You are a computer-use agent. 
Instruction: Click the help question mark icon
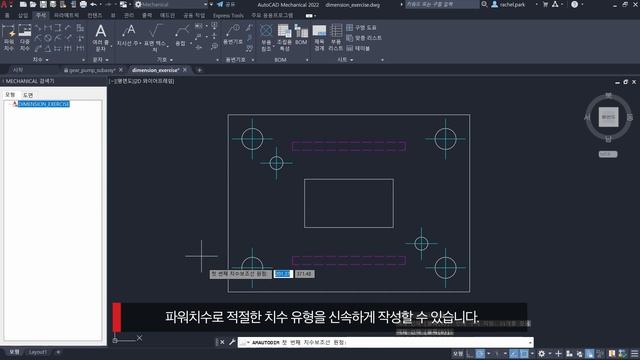574,4
